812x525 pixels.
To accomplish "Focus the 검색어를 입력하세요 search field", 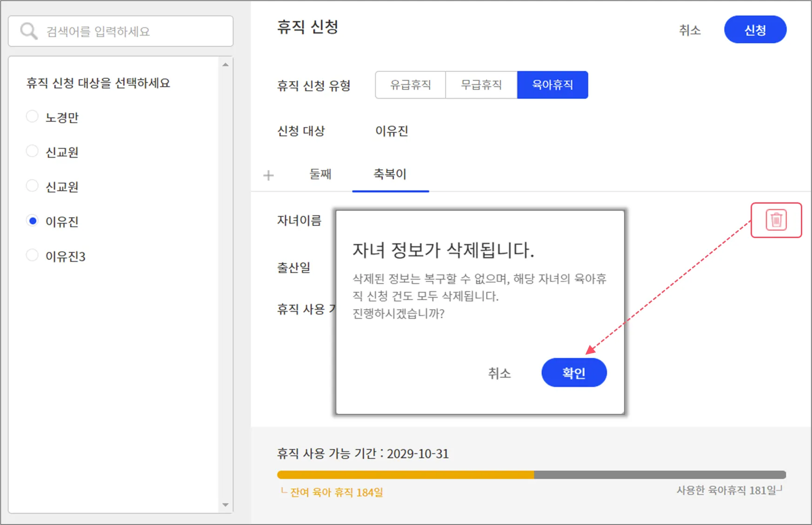I will 120,31.
